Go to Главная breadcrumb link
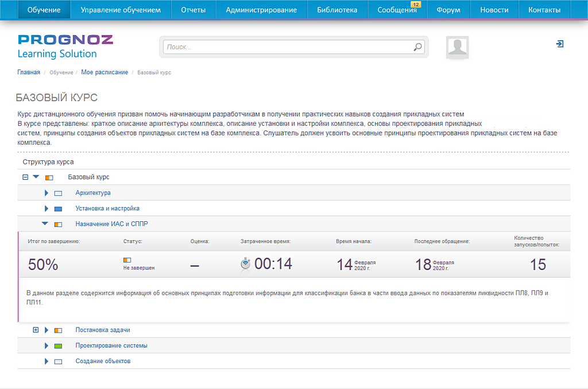The height and width of the screenshot is (389, 588). 29,72
